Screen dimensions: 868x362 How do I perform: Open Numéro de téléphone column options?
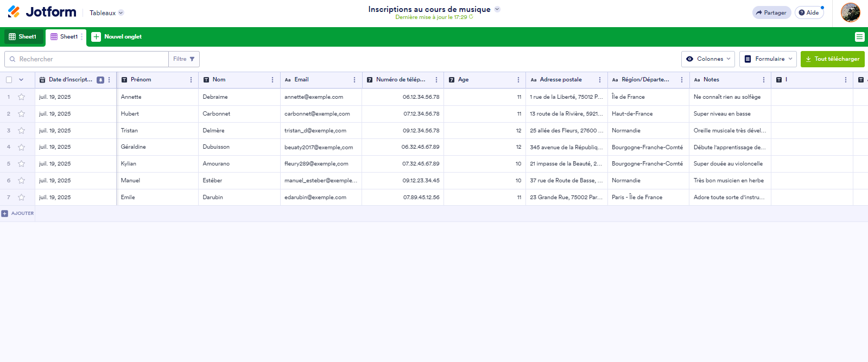[x=436, y=80]
